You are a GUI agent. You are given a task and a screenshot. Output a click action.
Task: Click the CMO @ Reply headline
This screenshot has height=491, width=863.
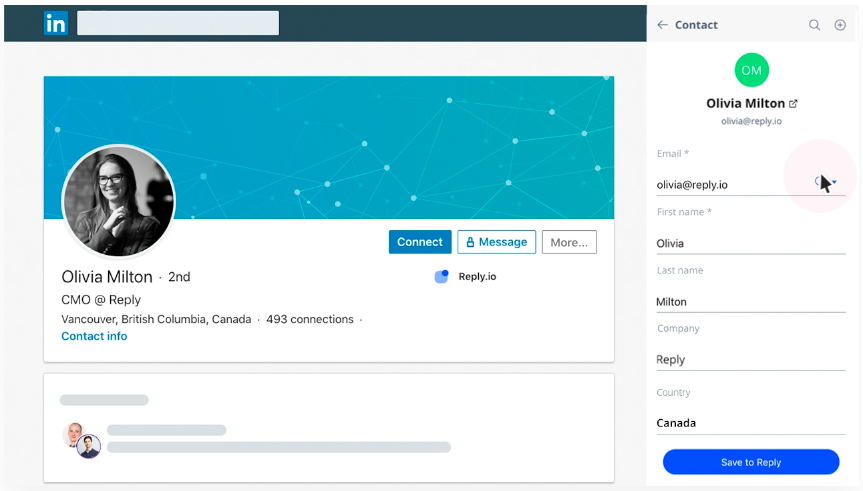tap(101, 300)
